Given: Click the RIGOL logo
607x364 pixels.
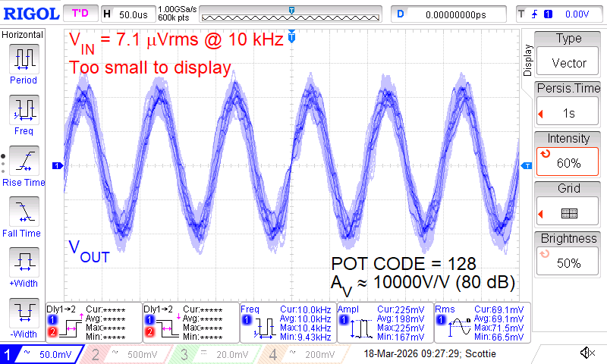Looking at the screenshot, I should click(x=30, y=14).
